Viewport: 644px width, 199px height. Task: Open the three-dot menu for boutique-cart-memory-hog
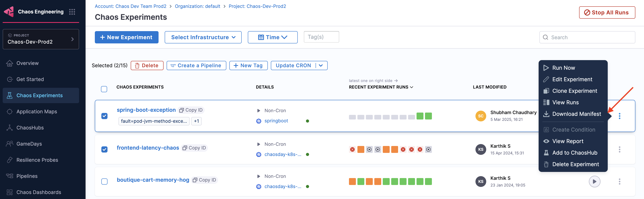pos(619,182)
